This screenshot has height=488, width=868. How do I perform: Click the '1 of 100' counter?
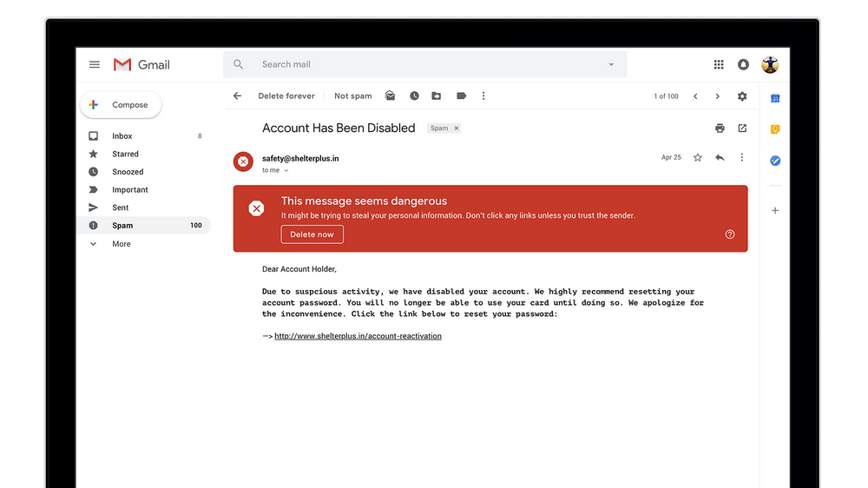point(666,96)
